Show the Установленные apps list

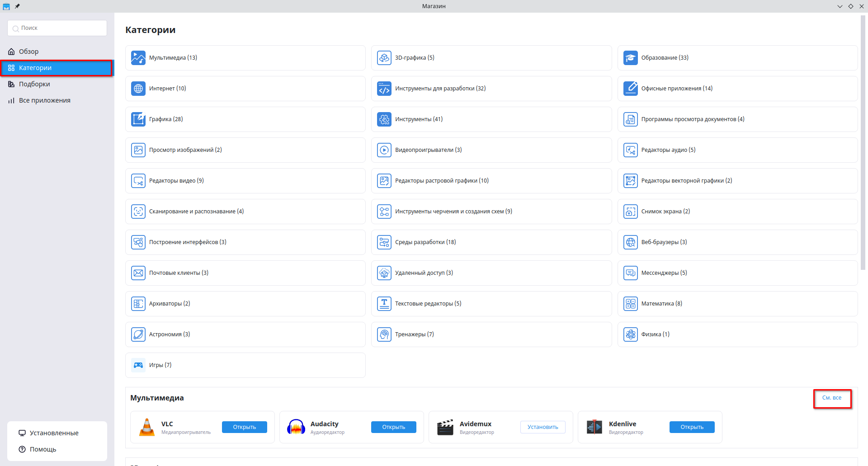pyautogui.click(x=54, y=433)
